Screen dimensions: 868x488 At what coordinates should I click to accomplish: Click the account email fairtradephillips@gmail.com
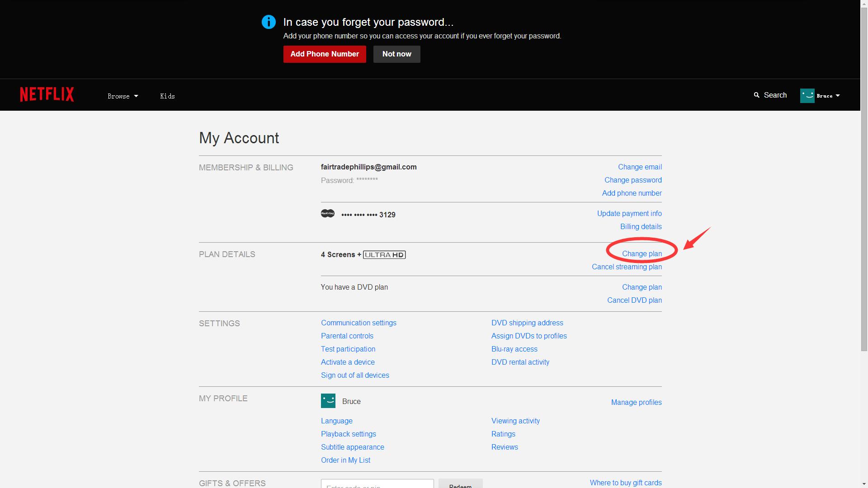pyautogui.click(x=369, y=167)
